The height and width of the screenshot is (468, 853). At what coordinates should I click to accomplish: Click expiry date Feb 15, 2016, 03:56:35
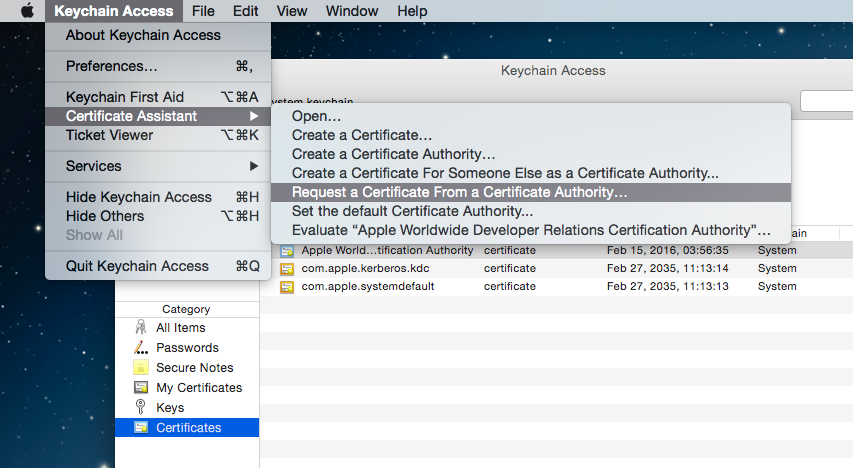667,250
